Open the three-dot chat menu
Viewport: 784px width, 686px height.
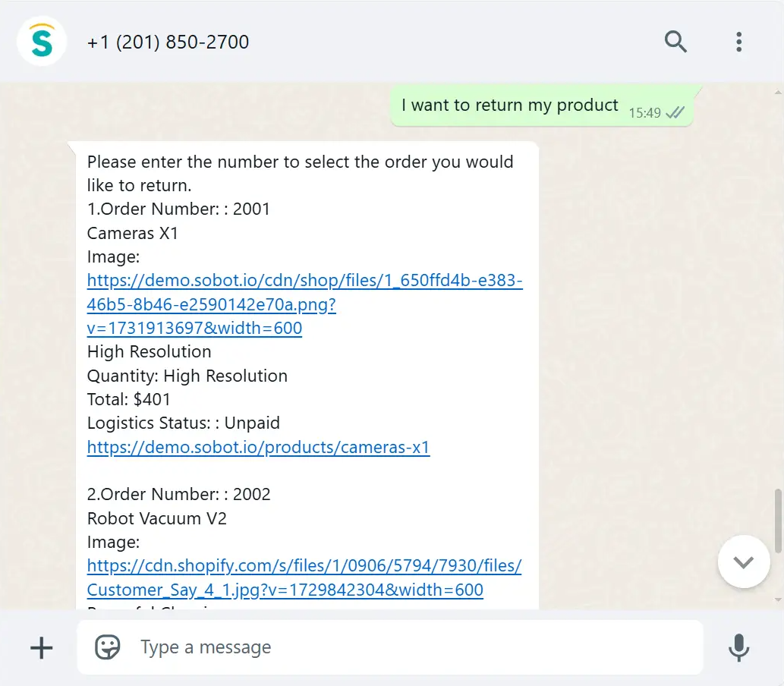(x=738, y=42)
